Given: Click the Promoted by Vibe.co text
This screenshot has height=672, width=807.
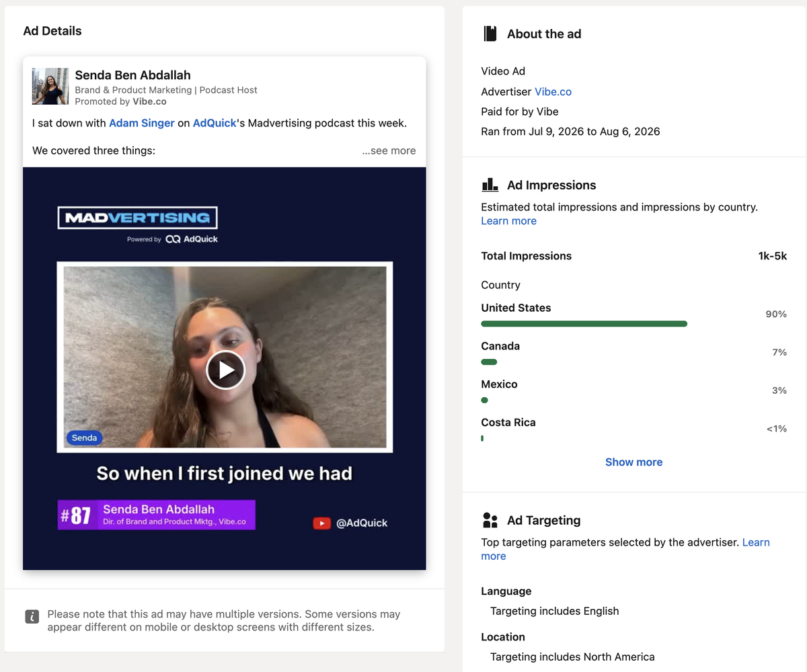Looking at the screenshot, I should coord(120,101).
